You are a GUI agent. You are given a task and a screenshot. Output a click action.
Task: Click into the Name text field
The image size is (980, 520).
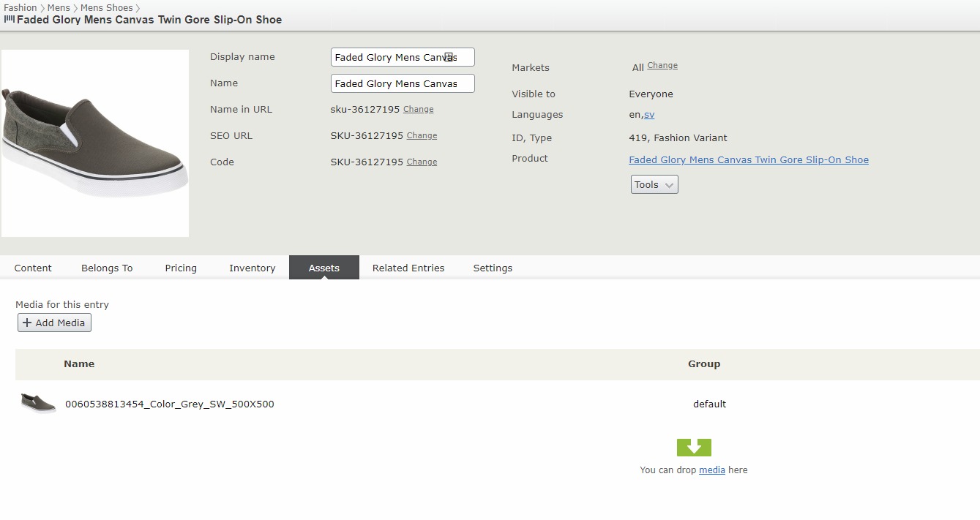402,83
